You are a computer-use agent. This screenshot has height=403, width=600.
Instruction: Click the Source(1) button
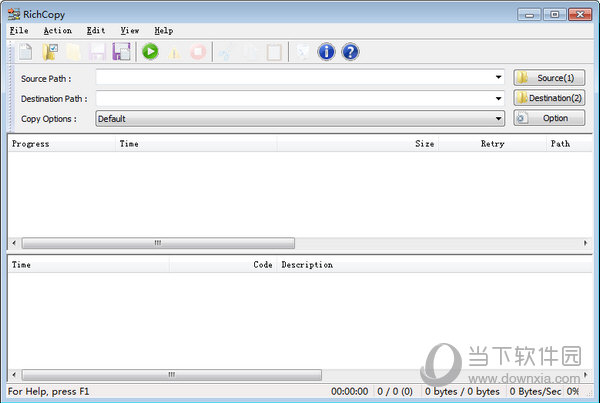(x=549, y=78)
